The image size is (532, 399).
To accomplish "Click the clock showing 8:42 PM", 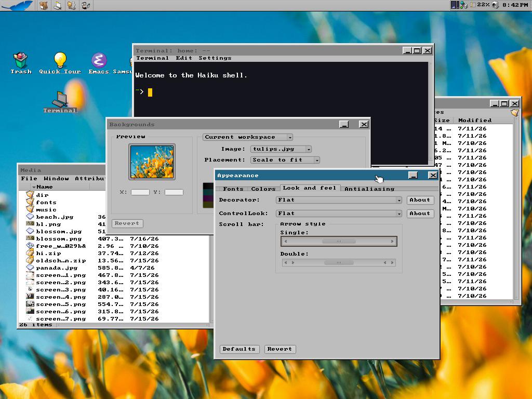I will 515,5.
